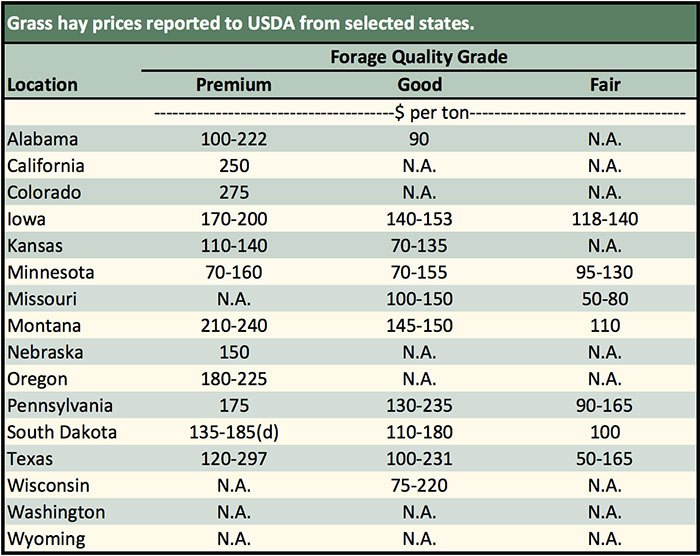700x556 pixels.
Task: Select the Alabama row label
Action: pos(42,139)
